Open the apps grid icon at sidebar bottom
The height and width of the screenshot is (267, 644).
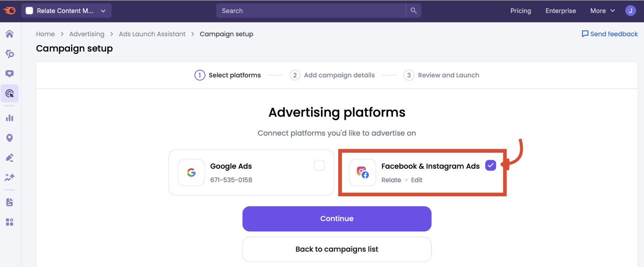click(x=9, y=221)
